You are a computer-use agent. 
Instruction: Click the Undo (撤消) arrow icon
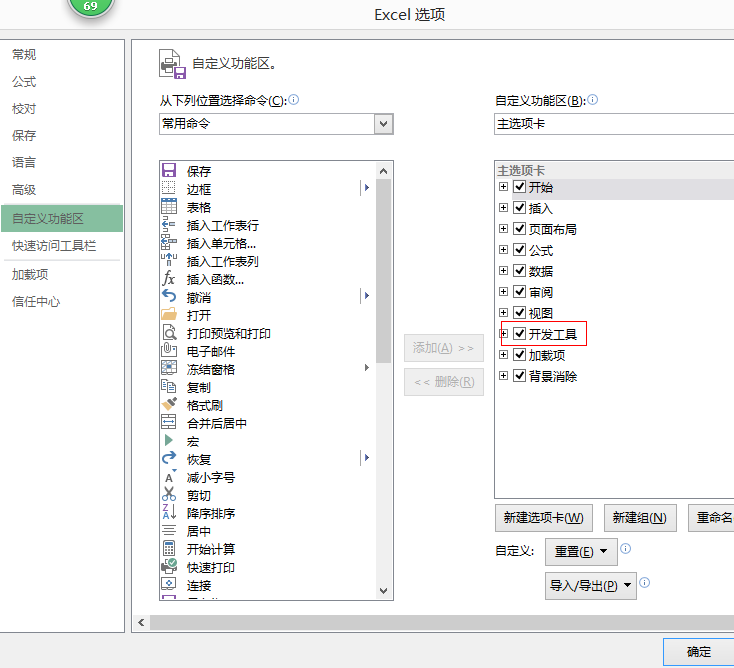(x=169, y=296)
